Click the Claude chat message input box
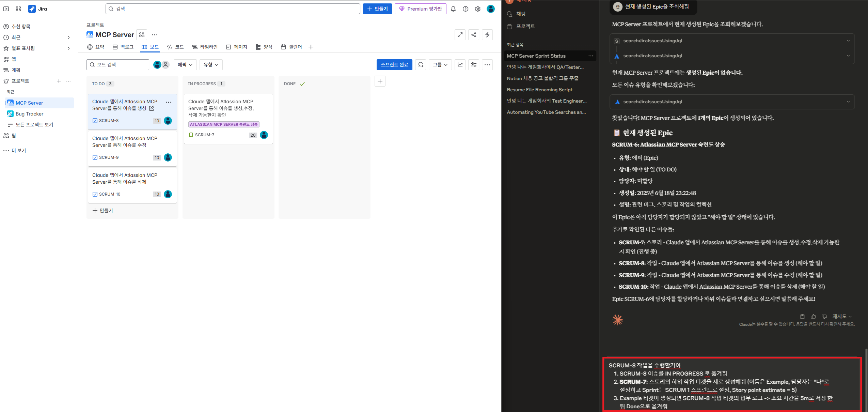This screenshot has height=412, width=868. point(732,385)
